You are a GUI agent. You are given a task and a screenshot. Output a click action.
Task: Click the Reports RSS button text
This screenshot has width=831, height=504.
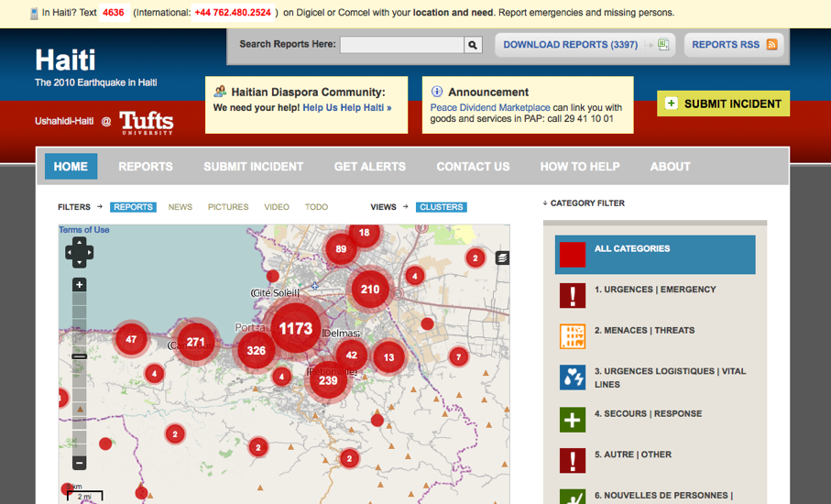tap(726, 45)
